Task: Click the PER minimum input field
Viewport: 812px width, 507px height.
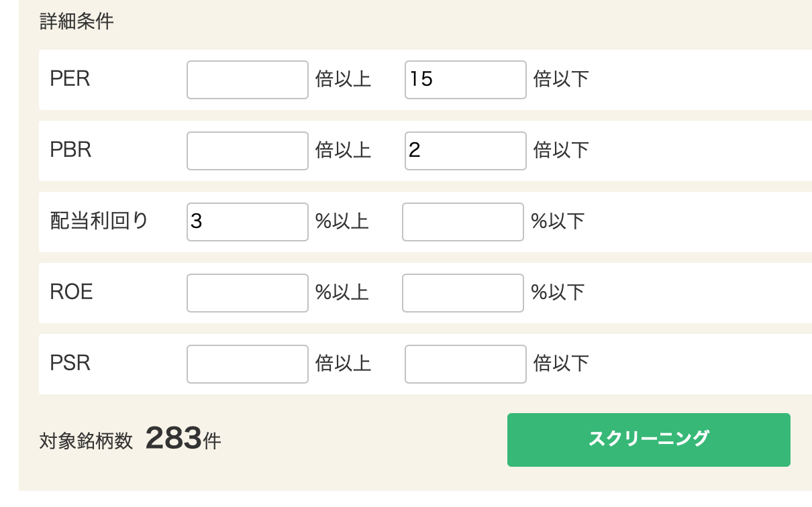Action: pyautogui.click(x=247, y=80)
